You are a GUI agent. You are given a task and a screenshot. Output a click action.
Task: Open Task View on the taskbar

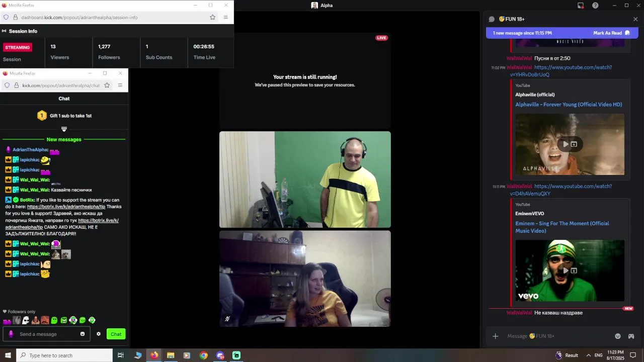[121, 355]
